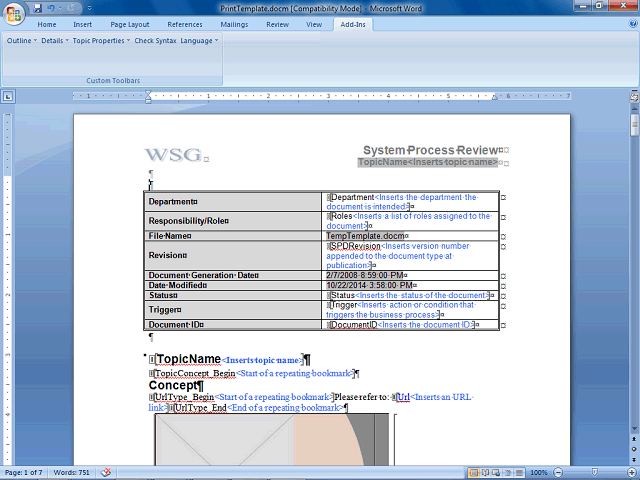Click the 10/22/2014 3:58:00 PM value

click(369, 285)
